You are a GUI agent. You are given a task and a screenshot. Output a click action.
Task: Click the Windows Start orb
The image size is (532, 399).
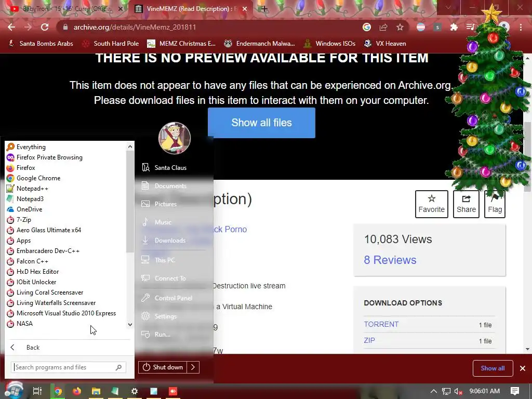[14, 391]
